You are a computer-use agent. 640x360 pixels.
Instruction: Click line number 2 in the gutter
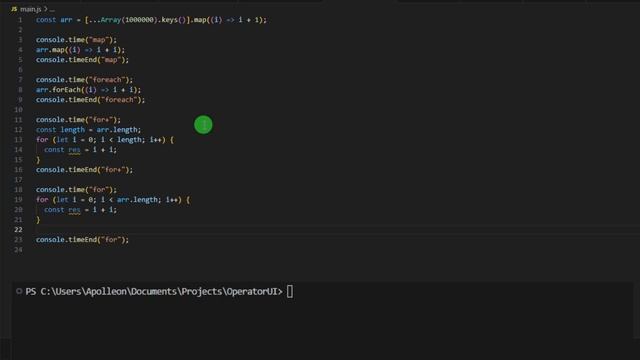click(20, 30)
